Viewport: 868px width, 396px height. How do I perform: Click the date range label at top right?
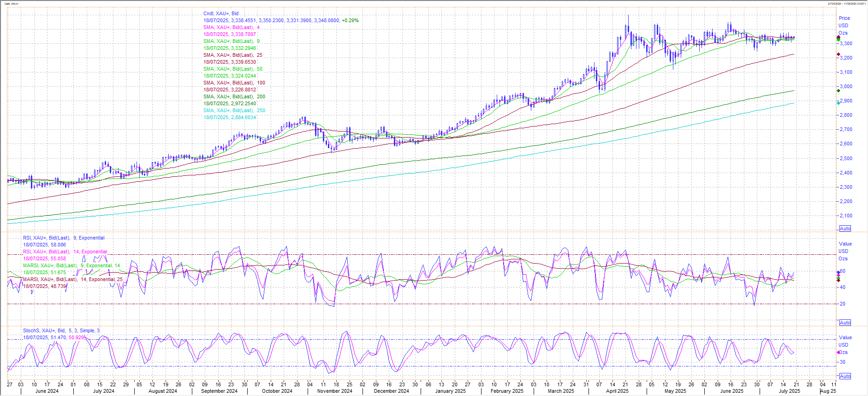(846, 4)
